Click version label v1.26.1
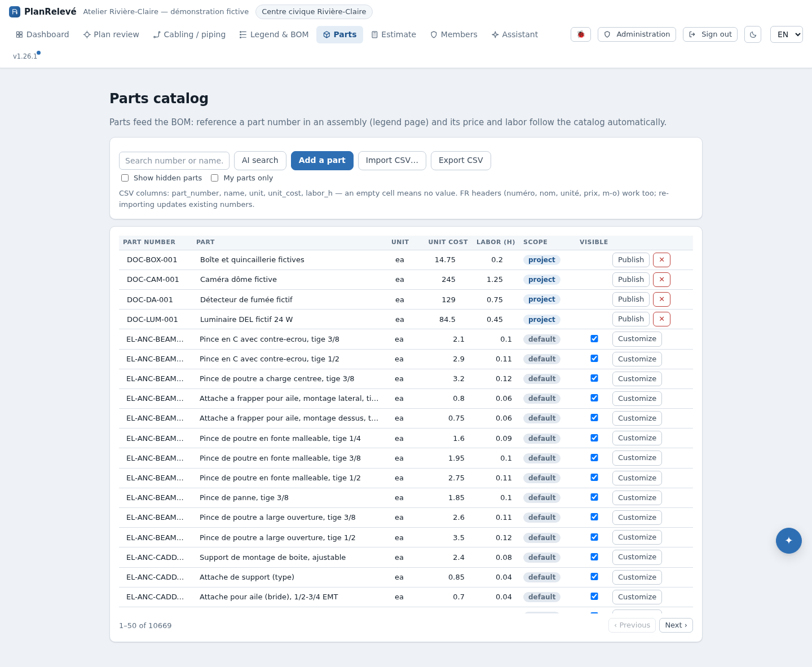This screenshot has height=667, width=812. tap(25, 56)
